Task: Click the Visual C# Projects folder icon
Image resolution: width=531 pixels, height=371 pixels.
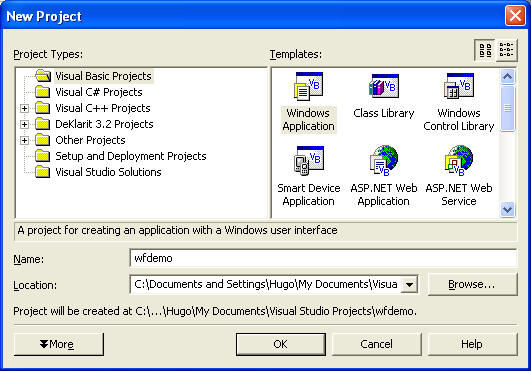Action: [43, 92]
